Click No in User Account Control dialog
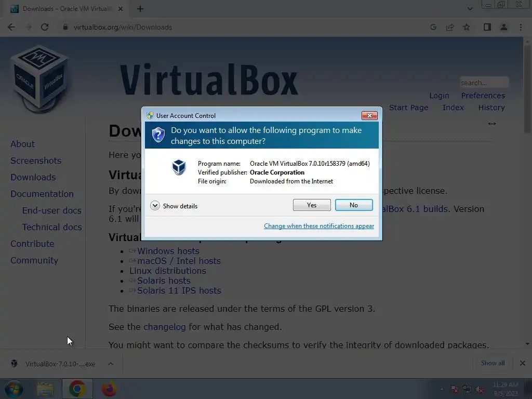Screen dimensions: 532x399 [x=353, y=205]
